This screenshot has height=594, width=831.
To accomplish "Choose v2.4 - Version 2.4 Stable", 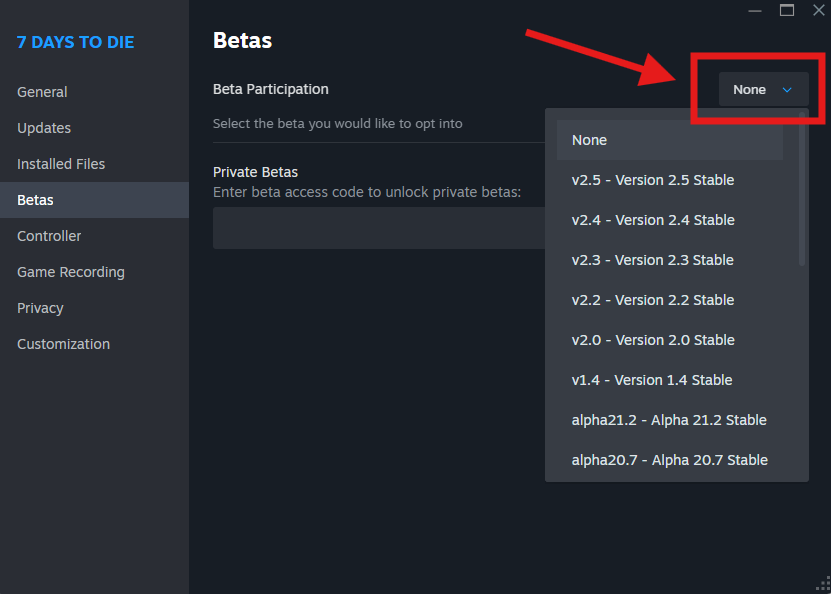I will pos(669,220).
